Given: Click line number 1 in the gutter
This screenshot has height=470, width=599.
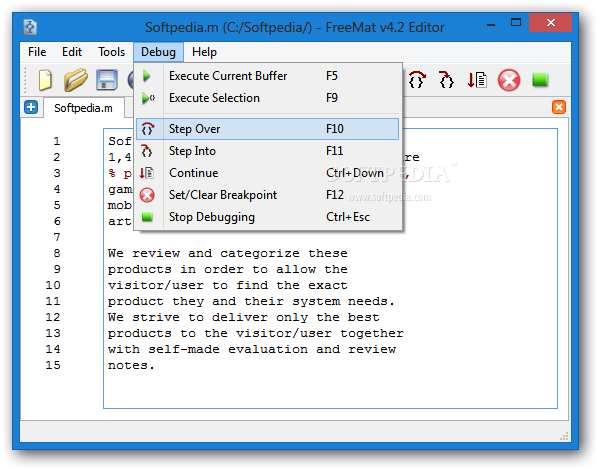Looking at the screenshot, I should (x=57, y=141).
